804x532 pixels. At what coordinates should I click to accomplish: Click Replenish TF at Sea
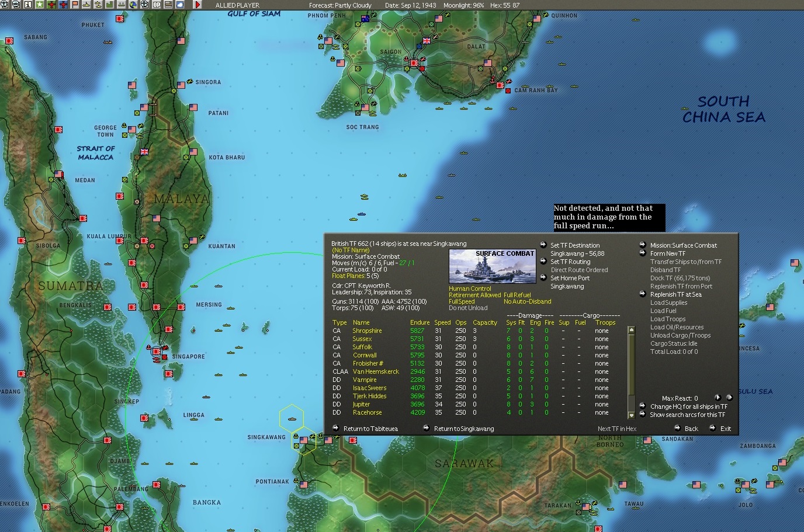click(675, 294)
